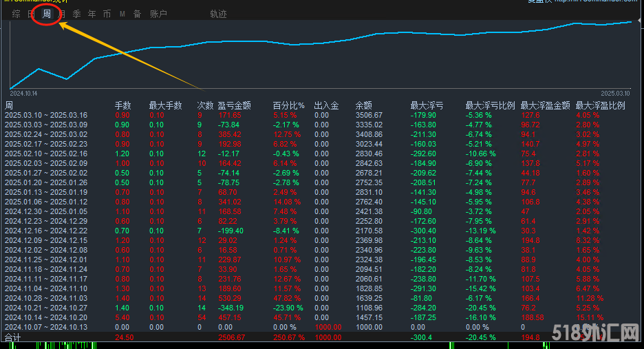This screenshot has width=644, height=349.
Task: Click the 2025.03.10 end date on chart
Action: [615, 92]
